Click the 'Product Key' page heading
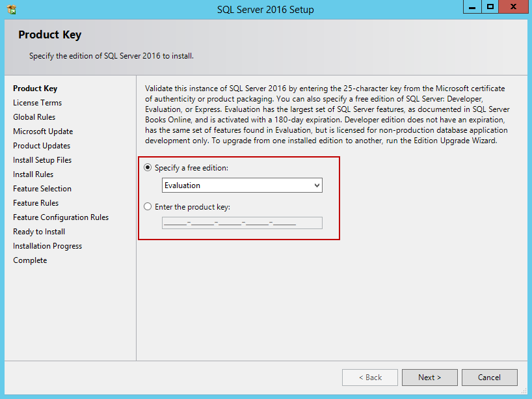Image resolution: width=532 pixels, height=399 pixels. 50,34
